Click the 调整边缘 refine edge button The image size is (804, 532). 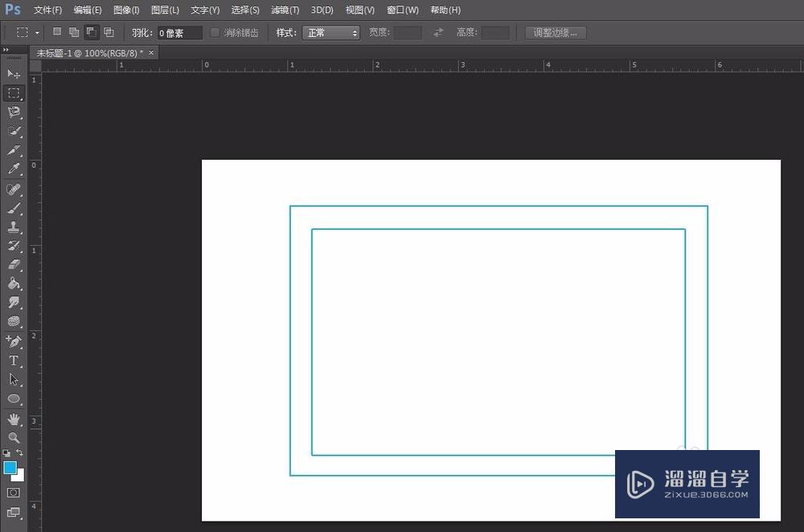tap(556, 33)
